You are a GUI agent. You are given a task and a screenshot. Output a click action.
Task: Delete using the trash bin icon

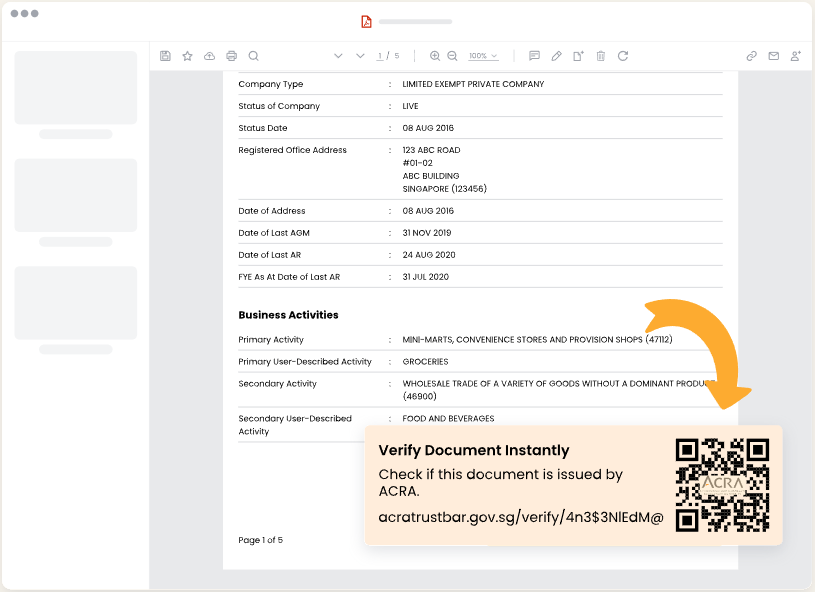600,56
